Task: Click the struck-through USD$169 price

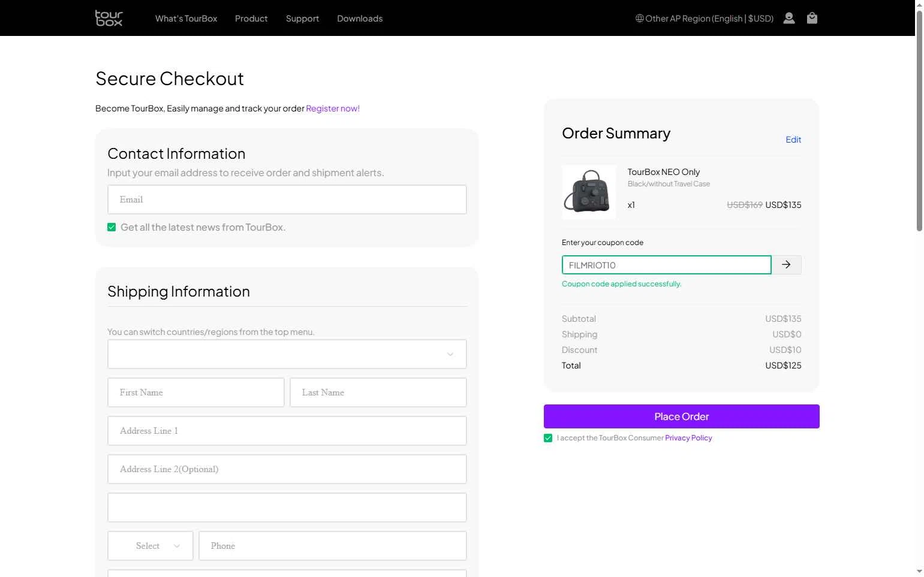Action: tap(745, 205)
